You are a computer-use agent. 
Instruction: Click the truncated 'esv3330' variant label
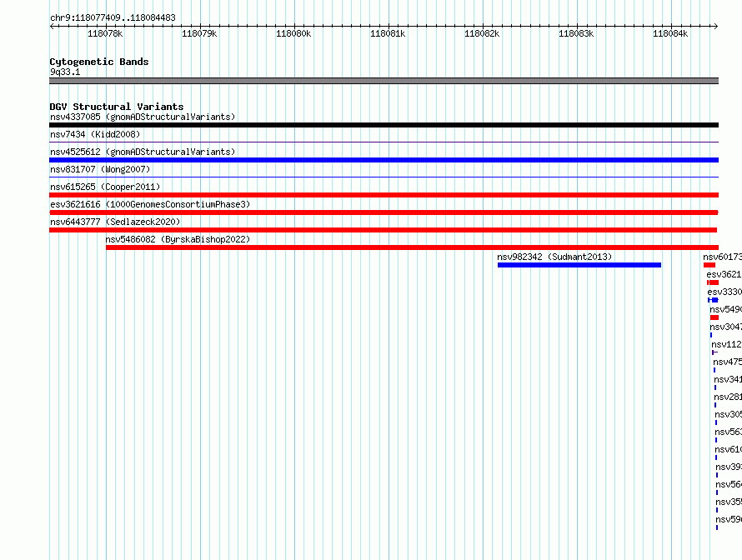[x=724, y=292]
